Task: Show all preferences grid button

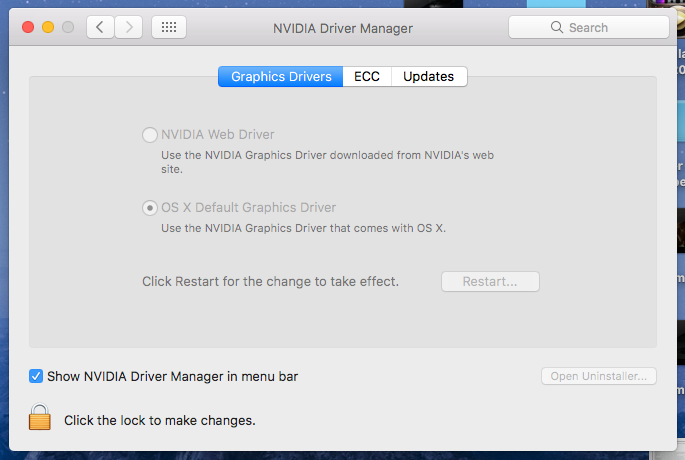Action: tap(169, 28)
